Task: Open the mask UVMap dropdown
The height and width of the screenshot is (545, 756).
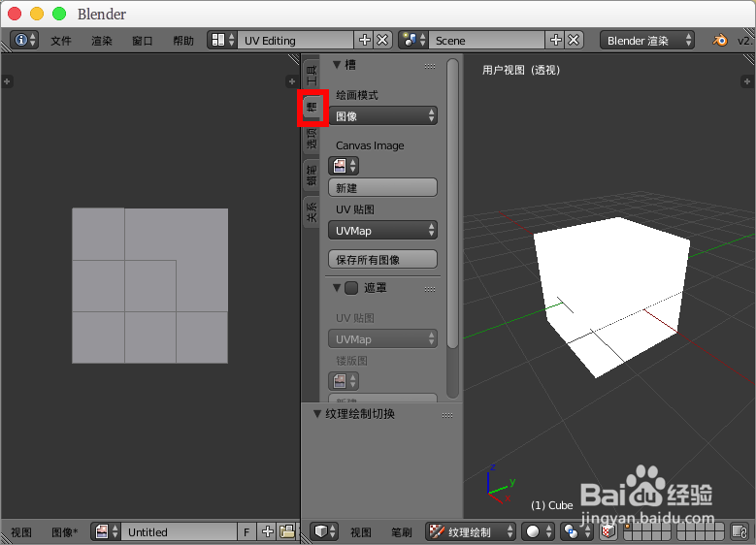Action: pyautogui.click(x=382, y=338)
